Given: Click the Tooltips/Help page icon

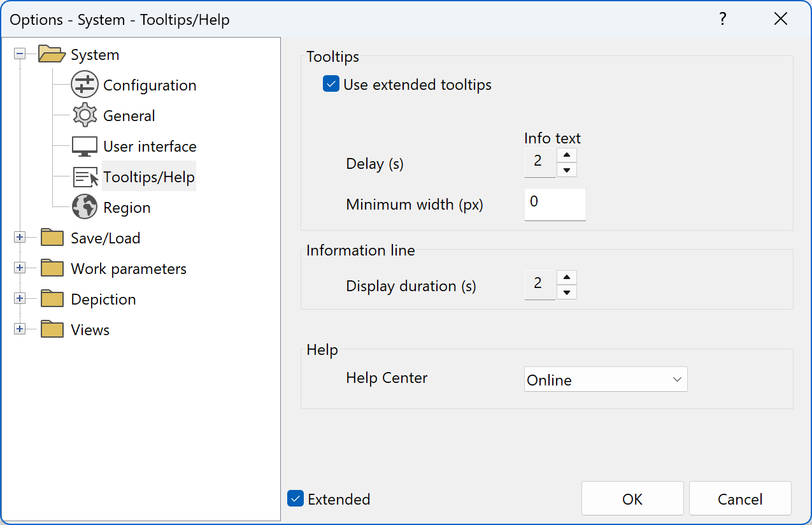Looking at the screenshot, I should tap(83, 176).
